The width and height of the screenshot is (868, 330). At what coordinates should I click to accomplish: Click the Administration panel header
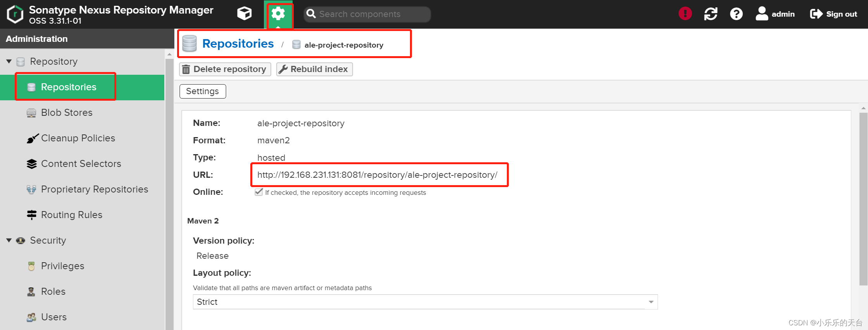point(87,39)
